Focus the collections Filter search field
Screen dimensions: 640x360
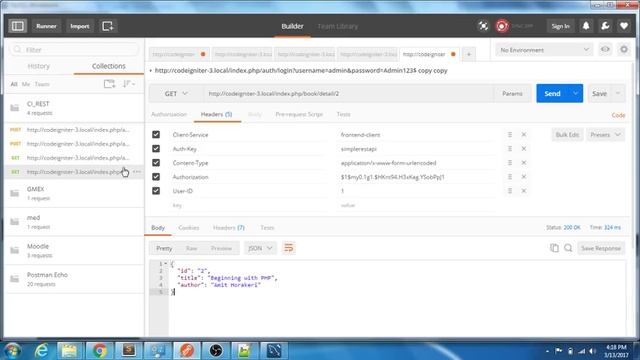point(74,50)
